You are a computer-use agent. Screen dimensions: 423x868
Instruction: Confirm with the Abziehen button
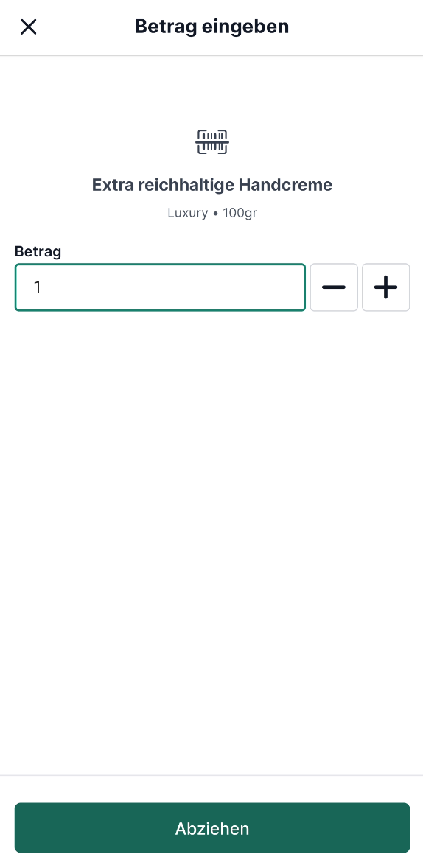212,828
